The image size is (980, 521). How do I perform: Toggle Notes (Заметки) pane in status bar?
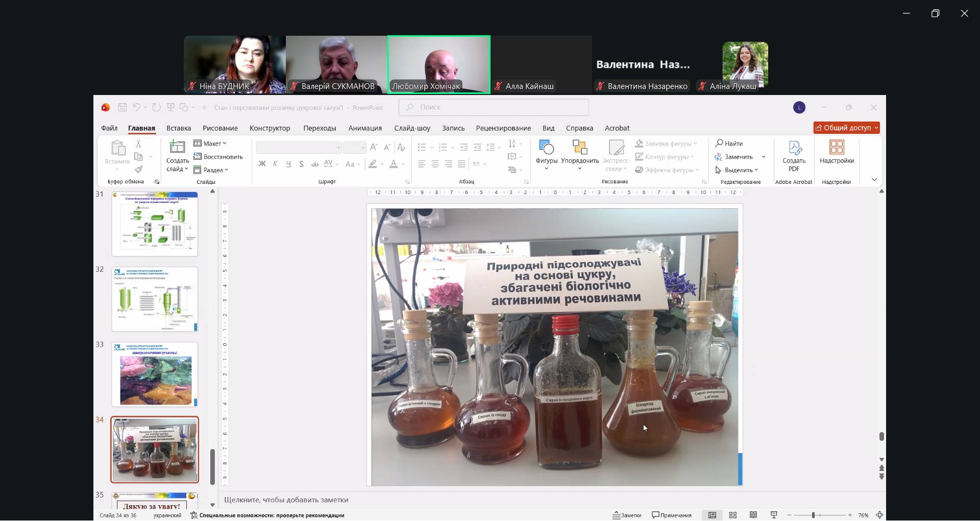click(x=627, y=515)
